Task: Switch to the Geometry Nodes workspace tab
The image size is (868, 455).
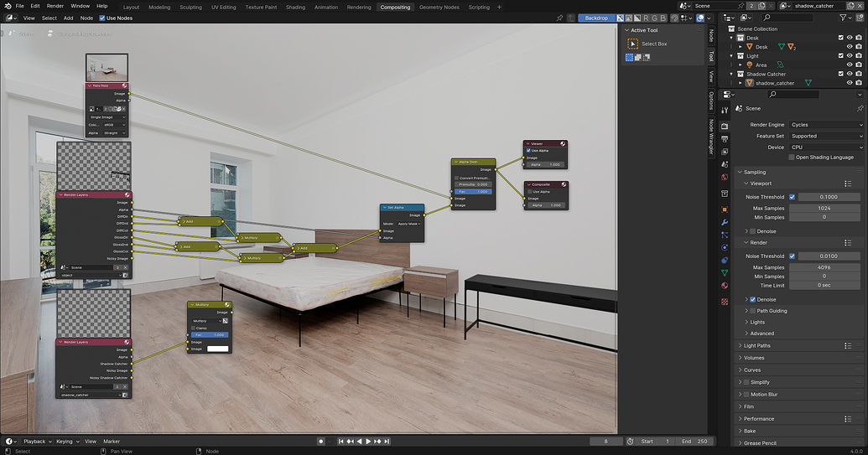Action: pyautogui.click(x=439, y=8)
